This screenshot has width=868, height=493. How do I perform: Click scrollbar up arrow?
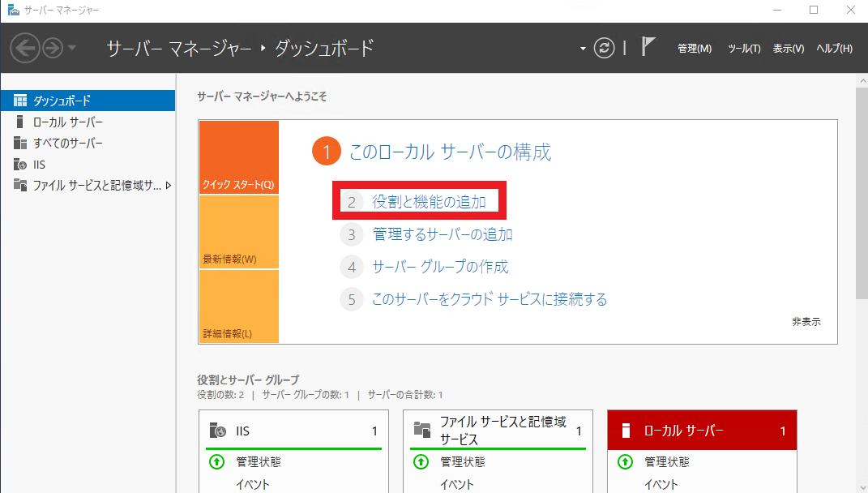coord(862,80)
